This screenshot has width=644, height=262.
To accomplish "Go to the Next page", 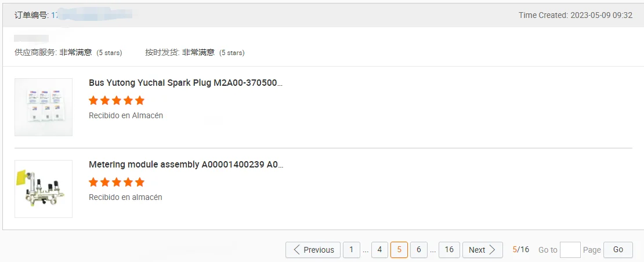I will pyautogui.click(x=482, y=250).
